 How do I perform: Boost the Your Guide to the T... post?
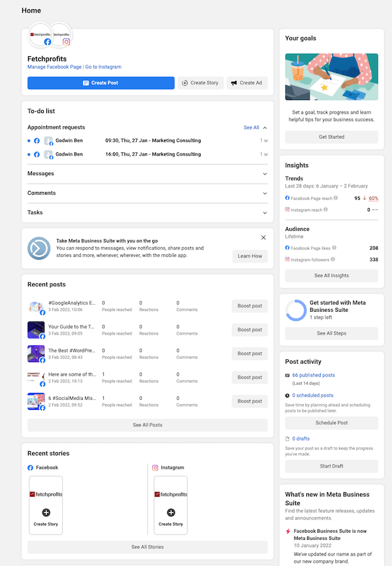[x=250, y=329]
